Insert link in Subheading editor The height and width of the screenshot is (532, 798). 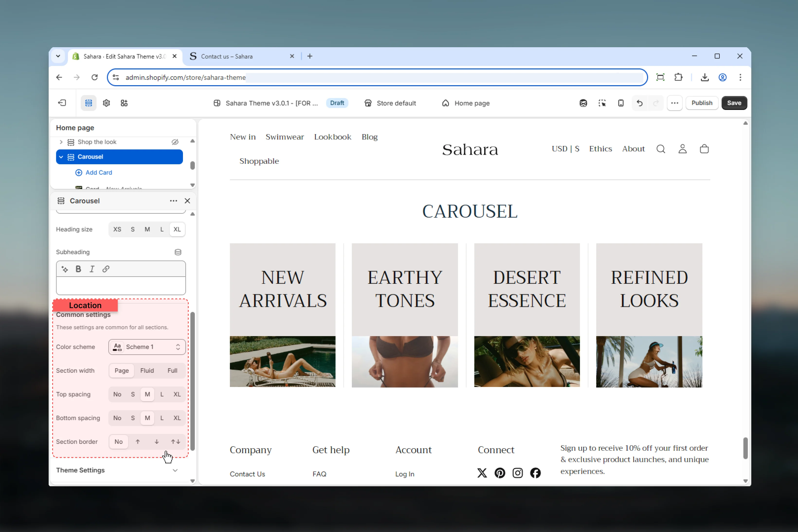106,269
